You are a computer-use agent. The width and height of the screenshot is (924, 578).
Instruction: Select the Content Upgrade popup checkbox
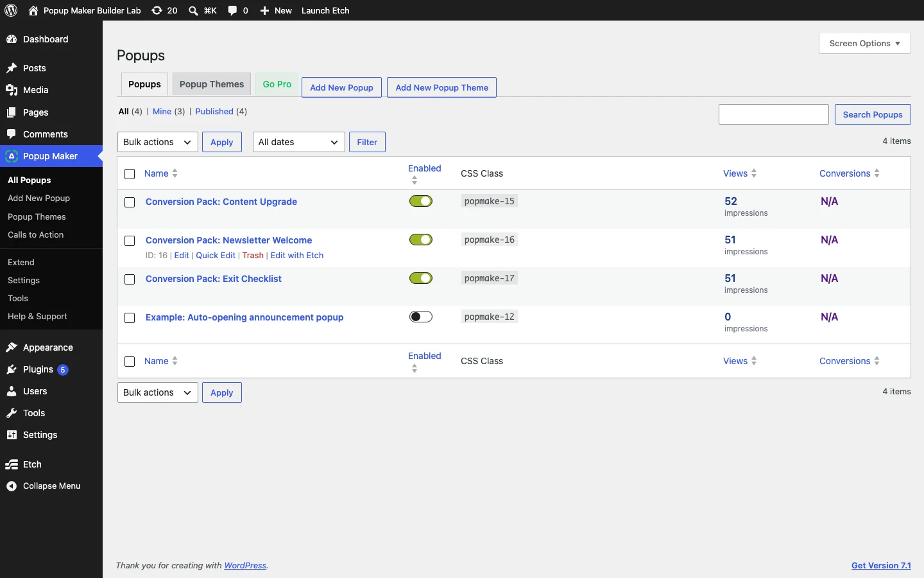point(130,202)
